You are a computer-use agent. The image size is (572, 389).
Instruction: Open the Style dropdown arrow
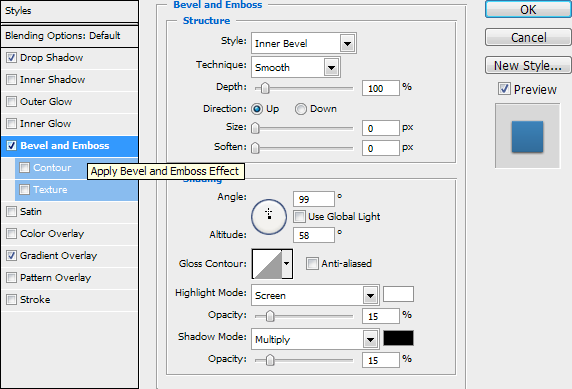[347, 44]
